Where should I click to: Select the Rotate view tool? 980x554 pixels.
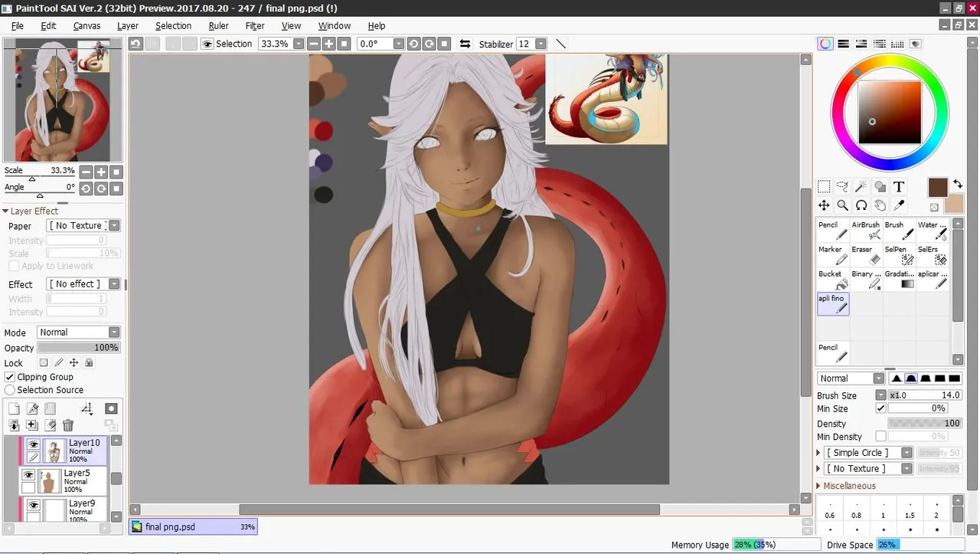click(x=861, y=205)
